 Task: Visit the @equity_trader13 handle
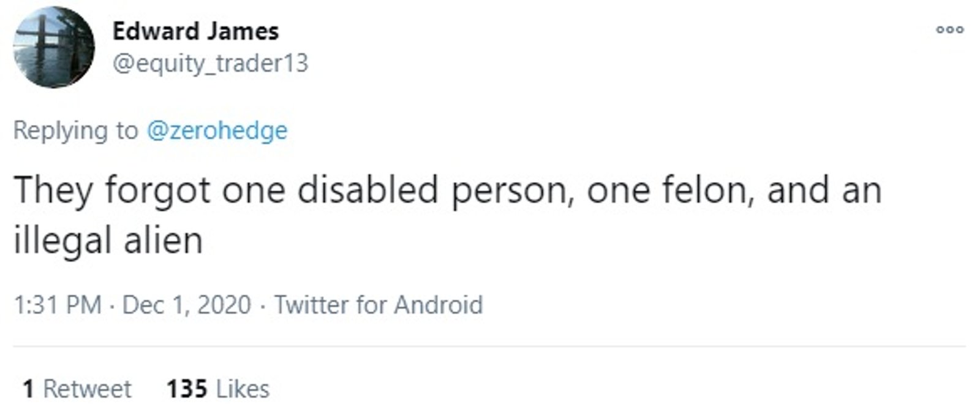pos(211,63)
